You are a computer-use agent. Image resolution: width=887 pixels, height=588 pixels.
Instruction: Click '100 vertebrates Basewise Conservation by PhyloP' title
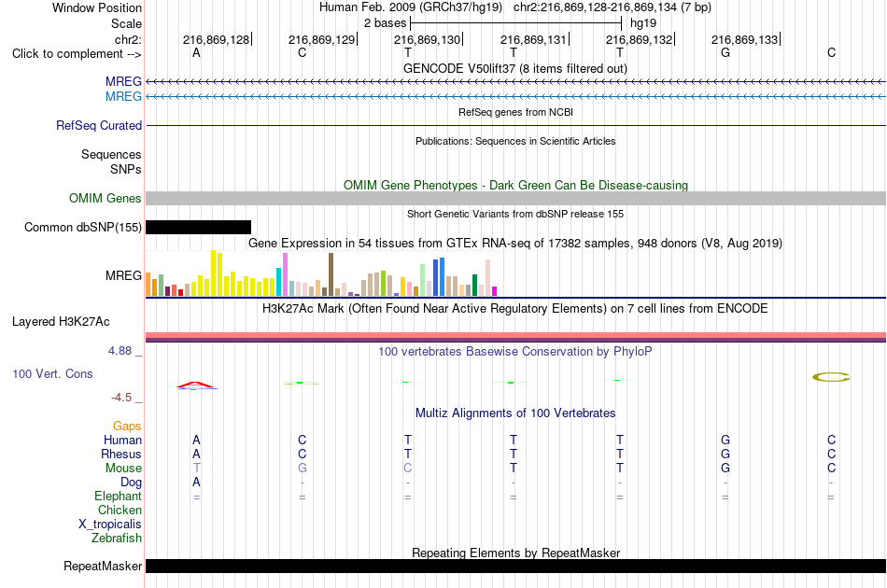(515, 351)
